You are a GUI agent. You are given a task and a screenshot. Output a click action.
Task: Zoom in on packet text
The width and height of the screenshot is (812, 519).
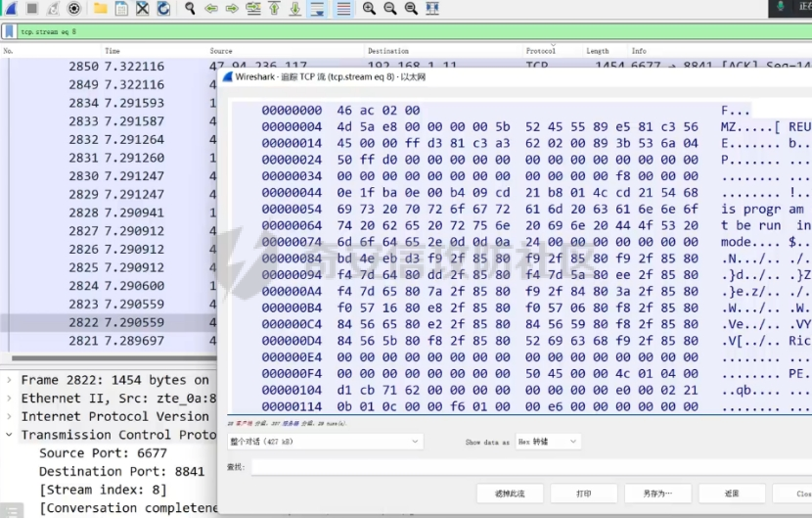click(369, 8)
